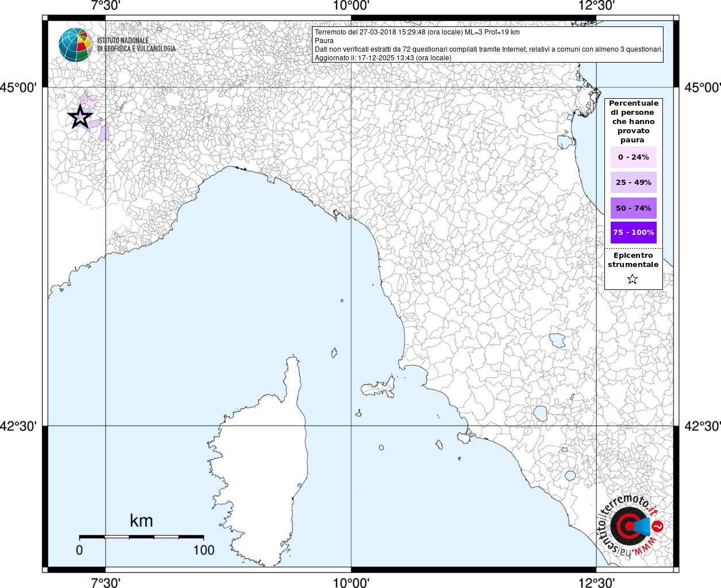Click the INGV globe logo
This screenshot has width=721, height=588.
coord(75,45)
